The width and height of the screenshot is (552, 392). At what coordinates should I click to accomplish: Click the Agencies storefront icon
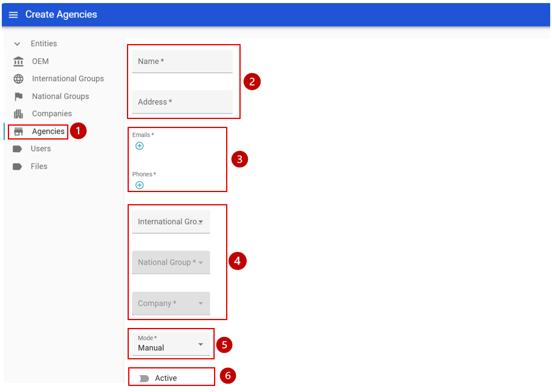[x=19, y=132]
